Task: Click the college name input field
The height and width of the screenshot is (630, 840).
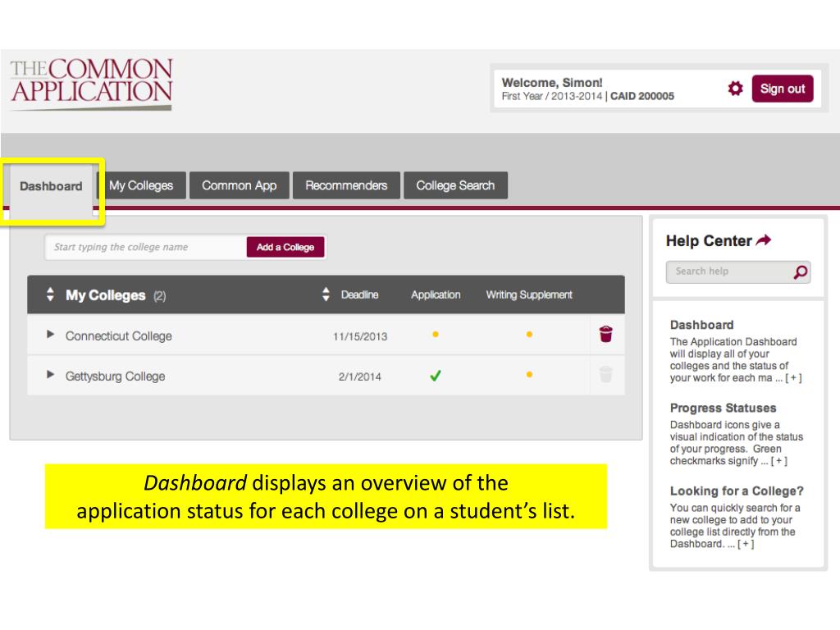Action: [x=146, y=247]
